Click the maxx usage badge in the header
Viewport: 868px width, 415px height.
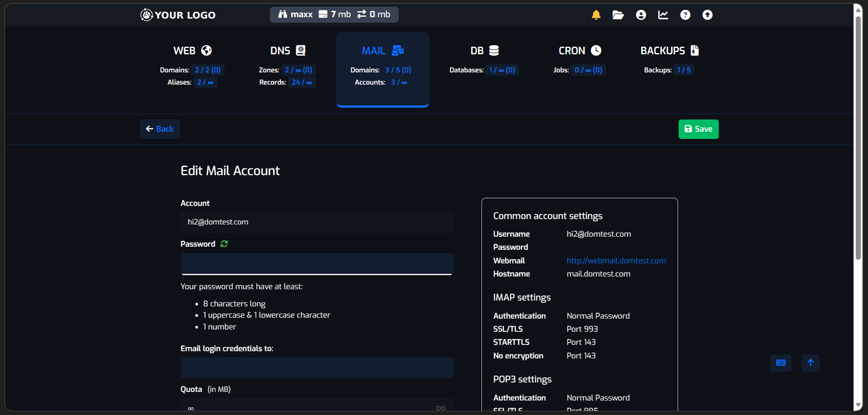(x=334, y=14)
